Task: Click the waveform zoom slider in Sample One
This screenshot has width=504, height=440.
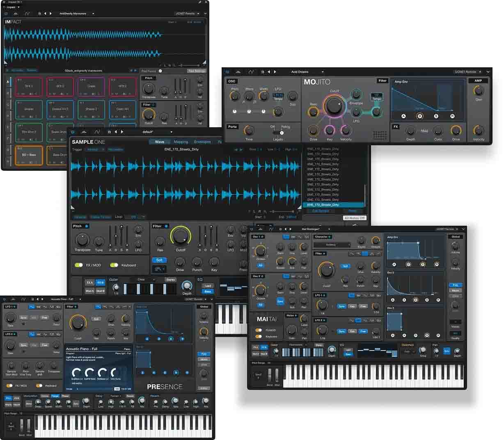Action: coord(282,211)
